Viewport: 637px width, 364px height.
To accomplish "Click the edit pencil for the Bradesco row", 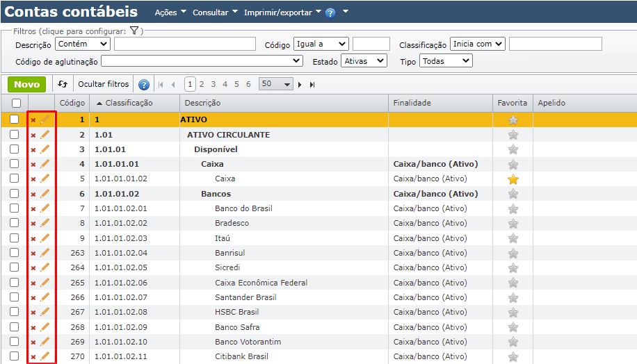I will click(x=45, y=223).
